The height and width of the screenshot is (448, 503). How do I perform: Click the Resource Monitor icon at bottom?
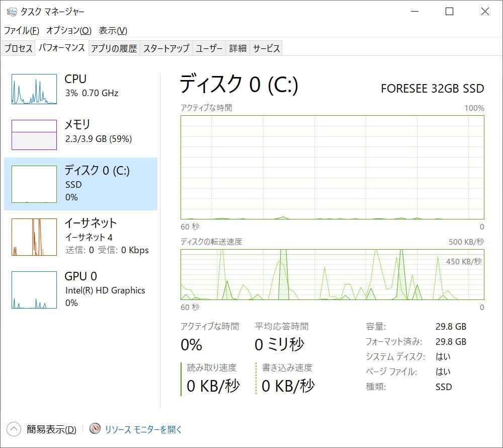95,429
